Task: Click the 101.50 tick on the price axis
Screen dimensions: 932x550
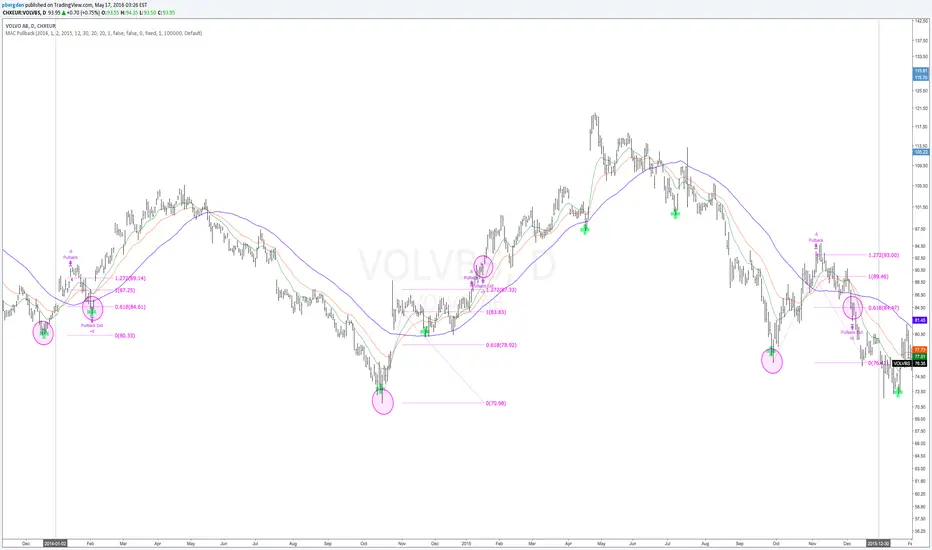Action: tap(921, 207)
